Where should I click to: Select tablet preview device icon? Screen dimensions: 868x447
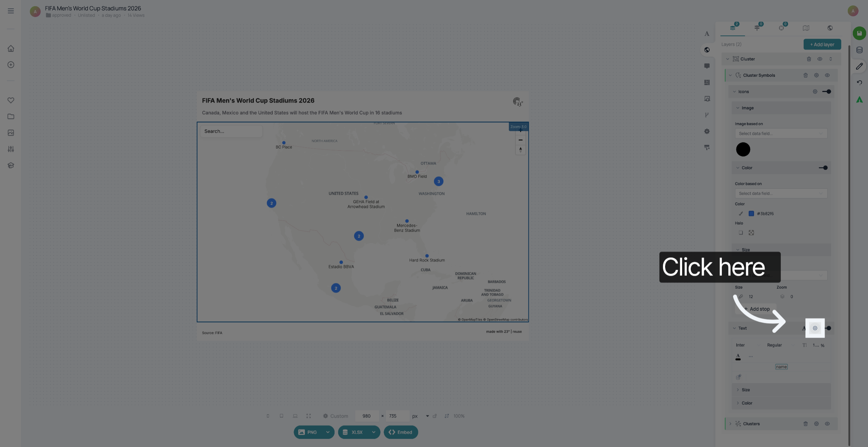(281, 416)
